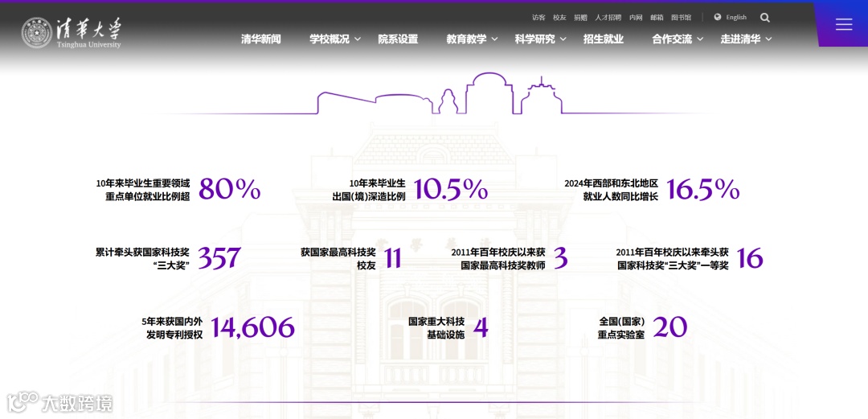
Task: Open the hamburger menu in the purple corner
Action: [x=844, y=24]
